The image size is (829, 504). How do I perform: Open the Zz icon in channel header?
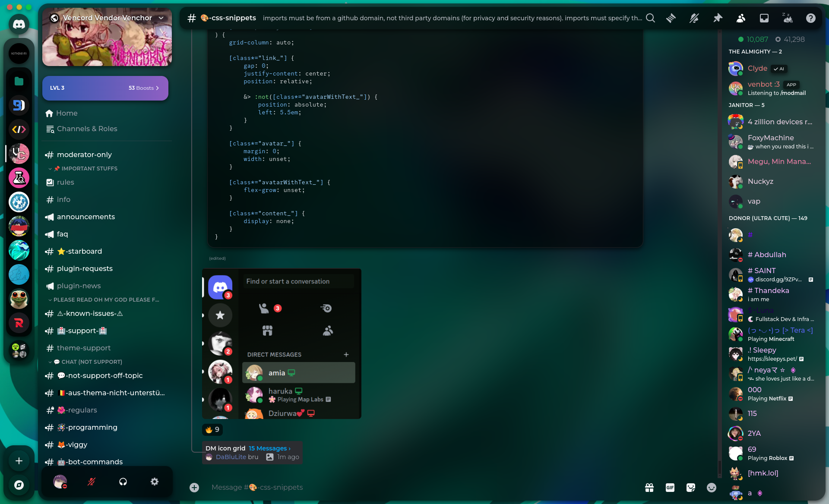click(788, 18)
